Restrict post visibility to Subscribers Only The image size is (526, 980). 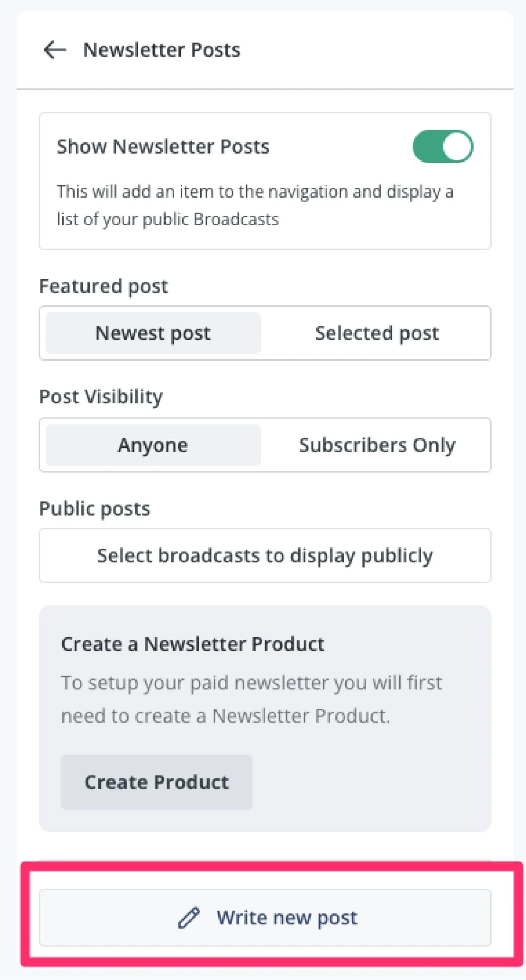coord(377,445)
